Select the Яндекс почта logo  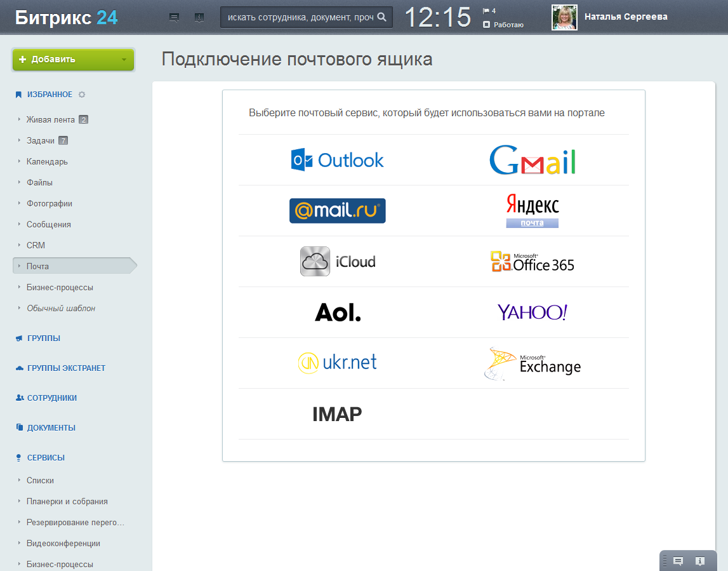533,210
